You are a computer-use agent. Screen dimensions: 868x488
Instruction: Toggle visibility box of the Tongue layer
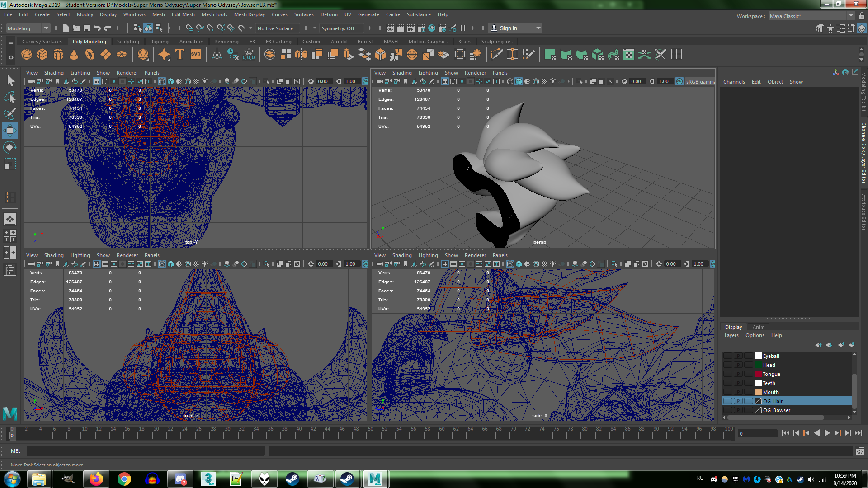[x=727, y=374]
